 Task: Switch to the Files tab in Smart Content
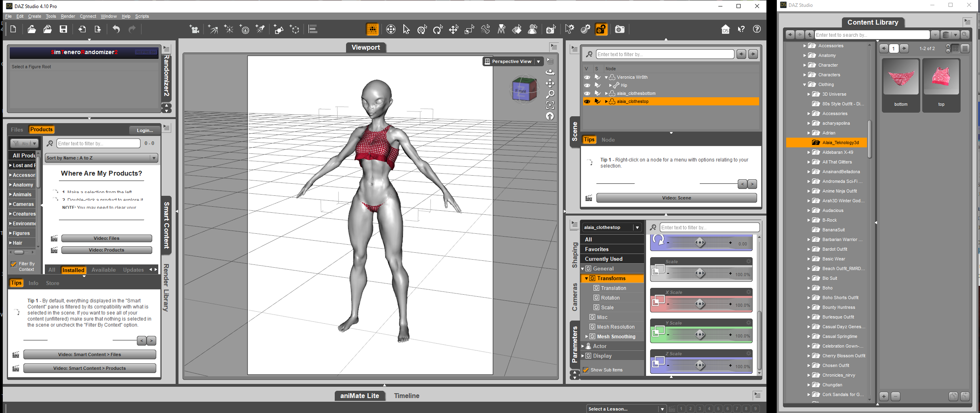pos(17,130)
